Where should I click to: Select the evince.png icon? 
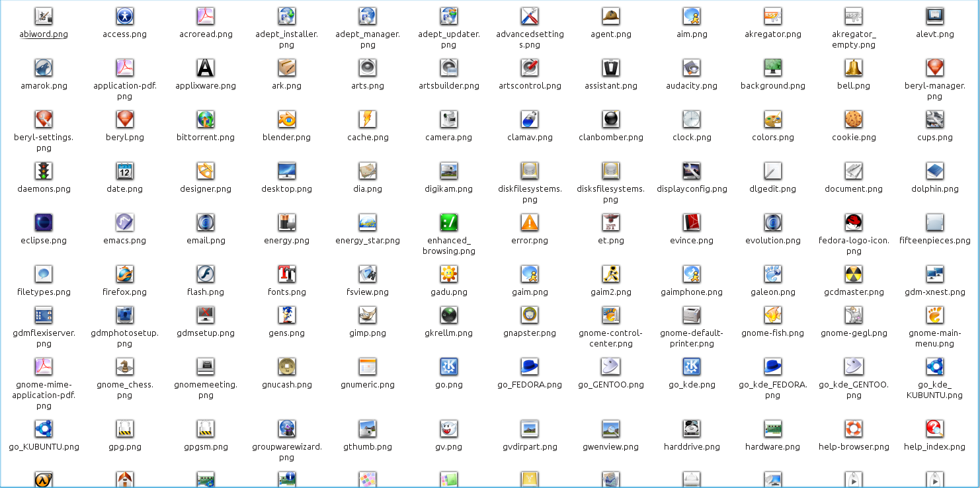tap(692, 222)
